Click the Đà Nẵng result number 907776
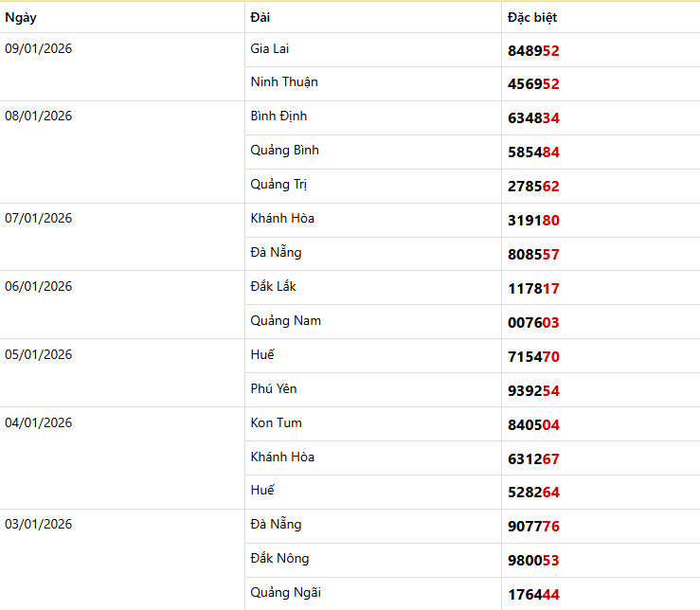Screen dimensions: 700x610 533,526
